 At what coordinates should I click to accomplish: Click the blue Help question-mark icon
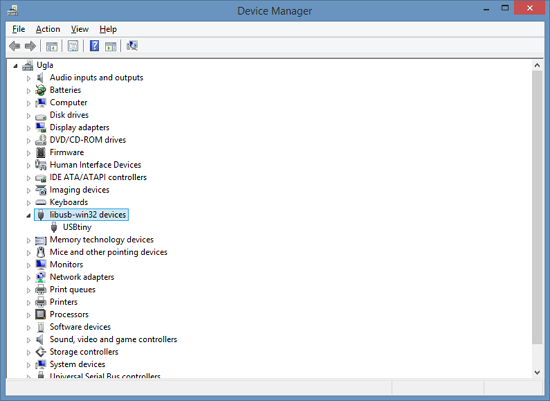click(94, 46)
